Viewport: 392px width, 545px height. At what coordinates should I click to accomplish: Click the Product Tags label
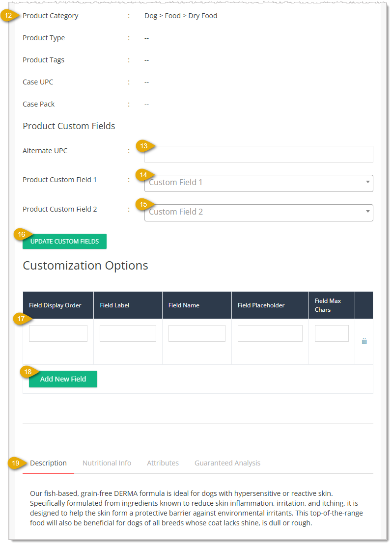coord(44,60)
